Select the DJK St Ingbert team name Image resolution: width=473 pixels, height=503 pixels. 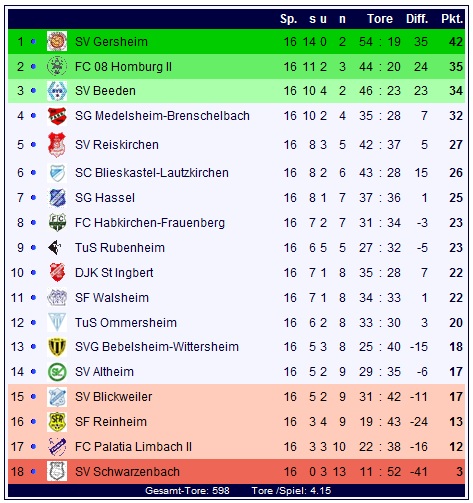click(x=114, y=273)
